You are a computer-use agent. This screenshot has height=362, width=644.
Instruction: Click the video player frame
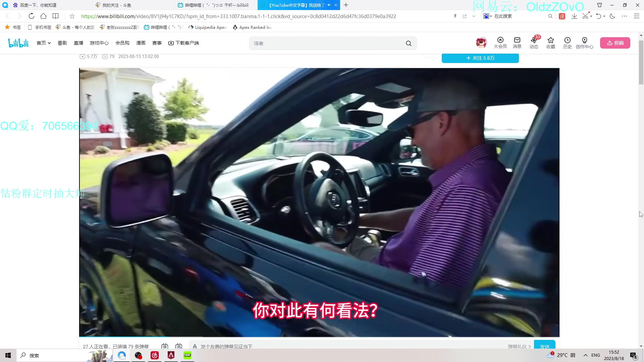tap(319, 202)
